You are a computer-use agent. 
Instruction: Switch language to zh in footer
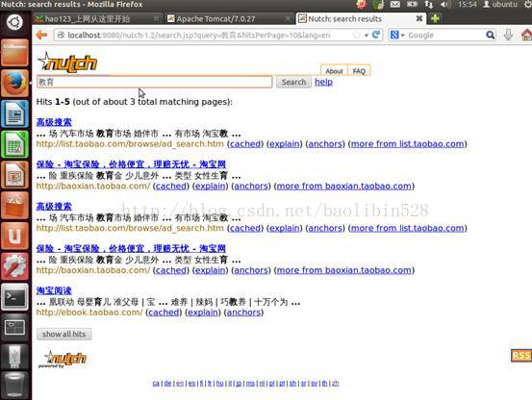335,383
